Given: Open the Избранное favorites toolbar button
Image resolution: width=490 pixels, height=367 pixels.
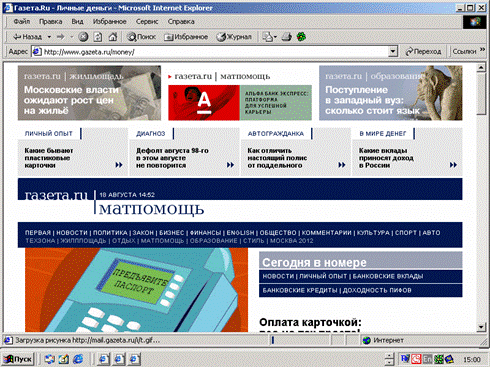Looking at the screenshot, I should coord(186,37).
